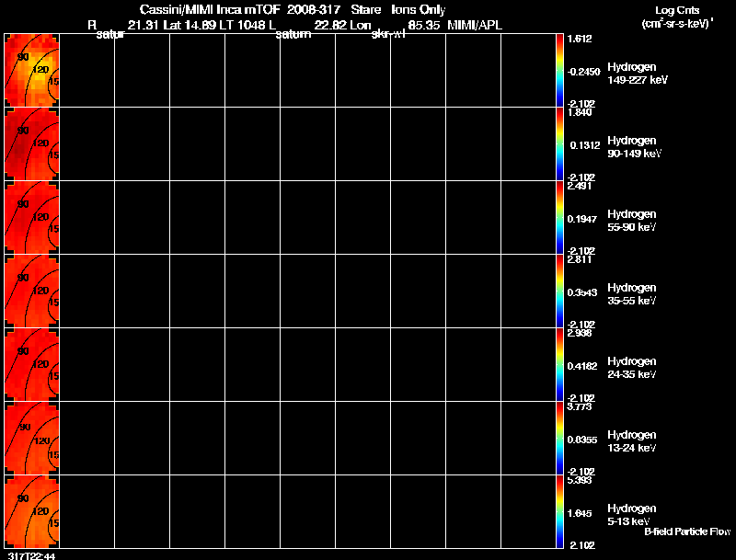Click the color bar maximum value 1.840
The image size is (736, 560).
[580, 112]
